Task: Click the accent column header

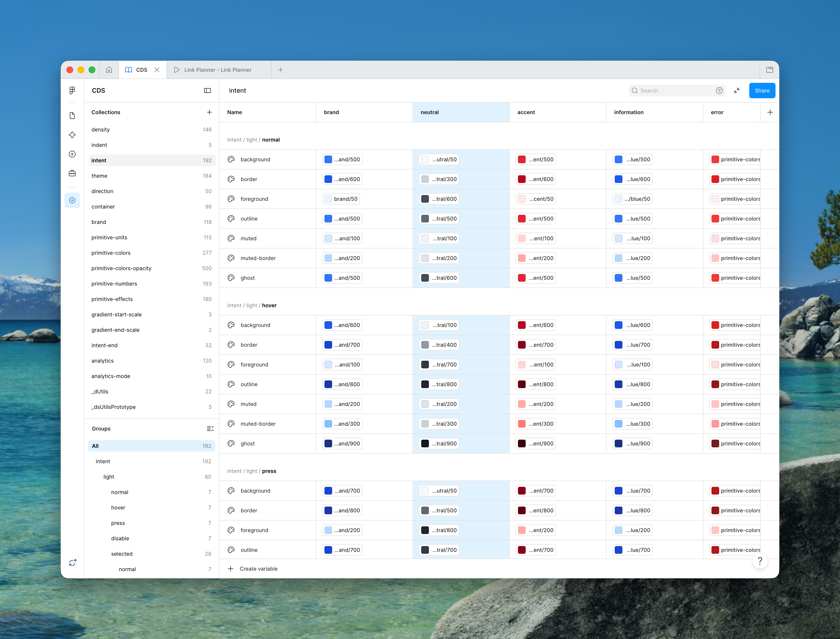Action: click(x=557, y=112)
